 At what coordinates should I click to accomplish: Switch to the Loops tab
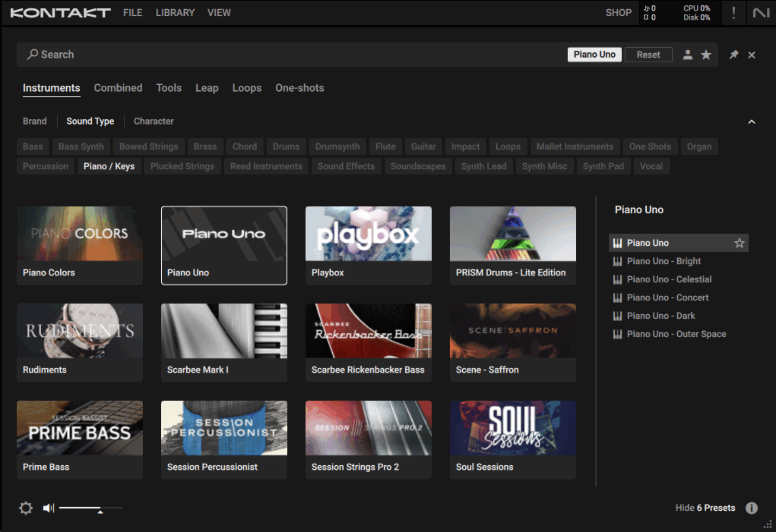tap(247, 88)
